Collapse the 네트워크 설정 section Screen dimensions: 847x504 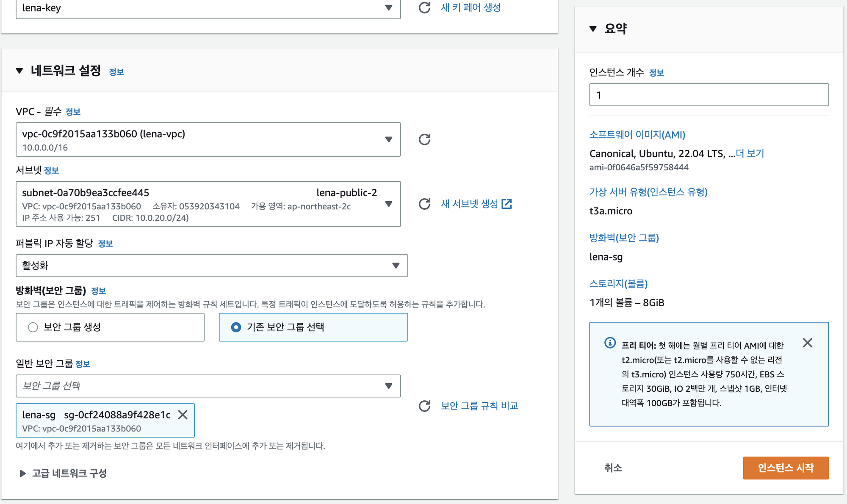(19, 71)
